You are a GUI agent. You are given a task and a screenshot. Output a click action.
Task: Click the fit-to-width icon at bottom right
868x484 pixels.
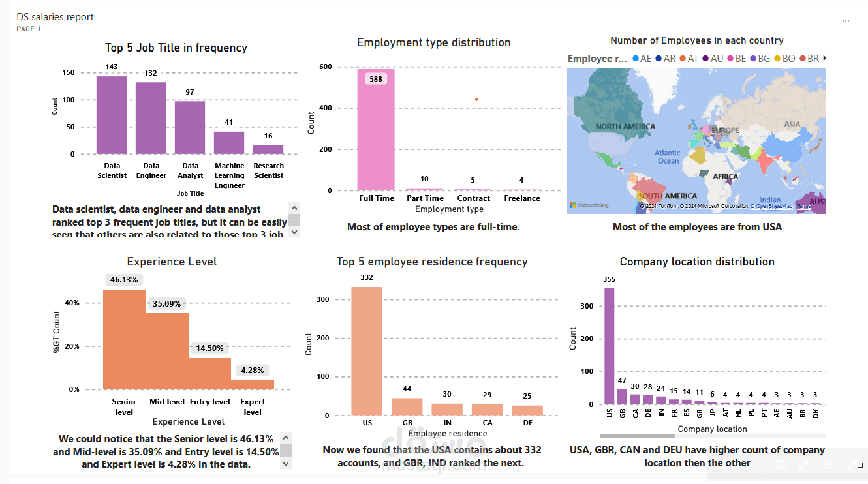pyautogui.click(x=828, y=464)
